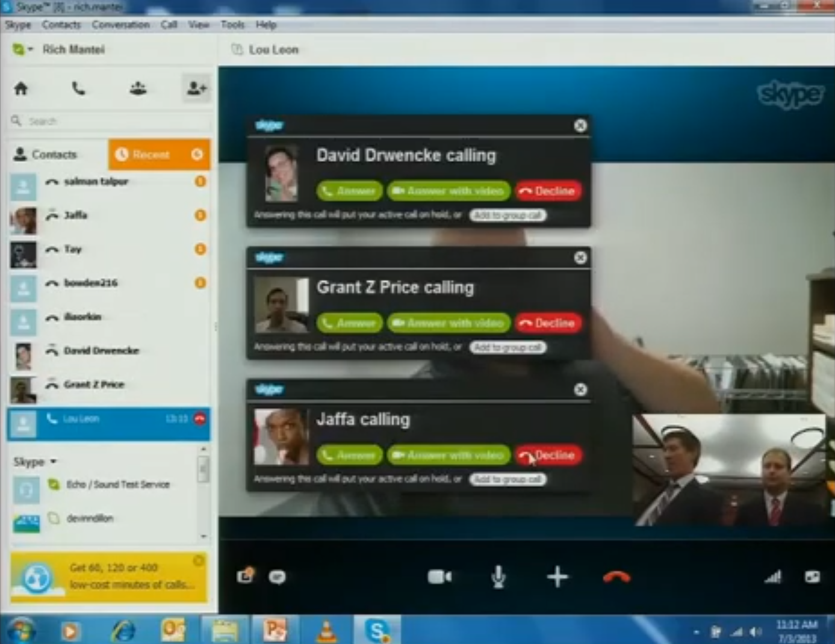The width and height of the screenshot is (835, 644).
Task: Open the View menu
Action: (x=199, y=25)
